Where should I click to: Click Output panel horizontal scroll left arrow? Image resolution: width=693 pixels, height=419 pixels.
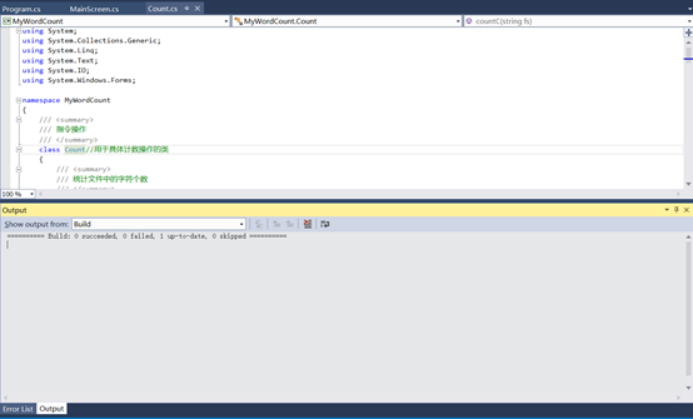pos(5,398)
